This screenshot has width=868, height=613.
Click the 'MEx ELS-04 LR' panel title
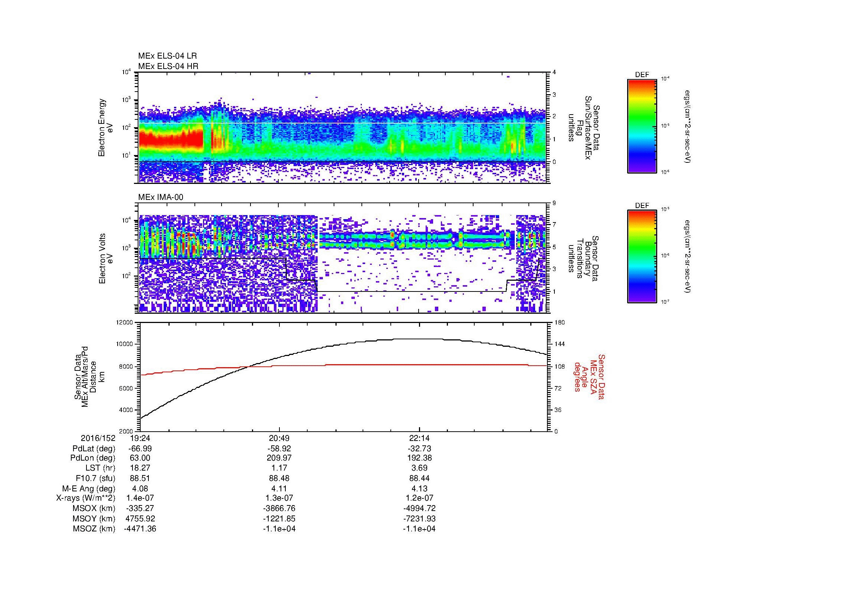167,56
